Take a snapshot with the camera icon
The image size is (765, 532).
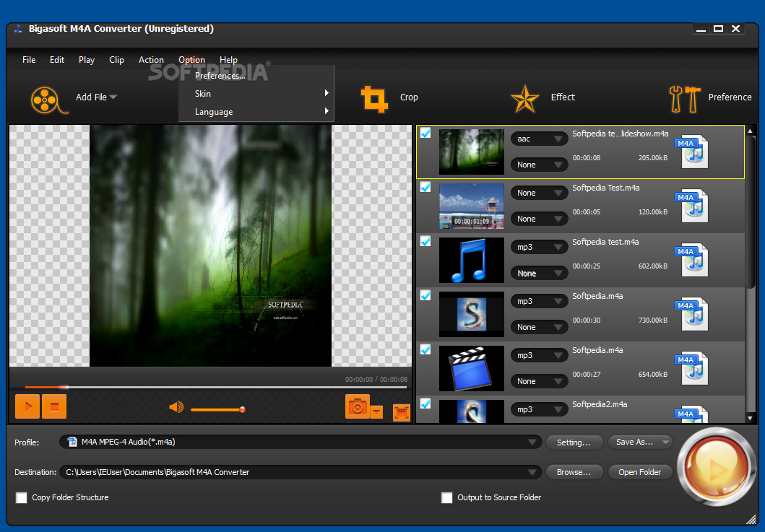click(358, 406)
